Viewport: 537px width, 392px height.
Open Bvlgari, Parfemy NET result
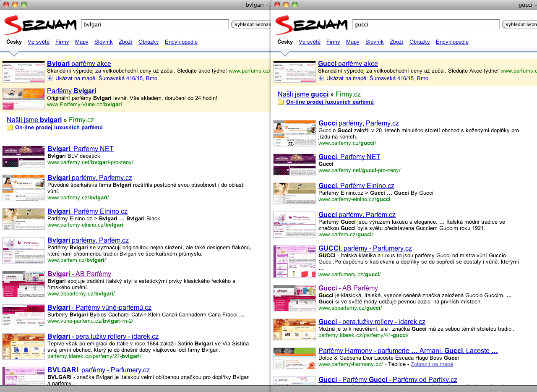click(x=81, y=149)
